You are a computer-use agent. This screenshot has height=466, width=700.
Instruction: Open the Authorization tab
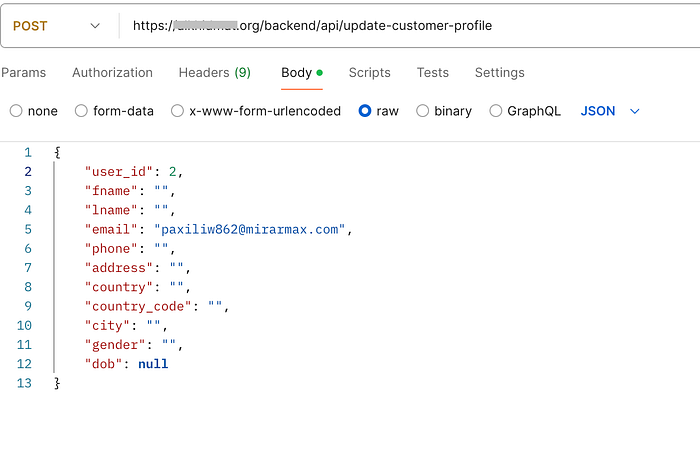point(112,73)
